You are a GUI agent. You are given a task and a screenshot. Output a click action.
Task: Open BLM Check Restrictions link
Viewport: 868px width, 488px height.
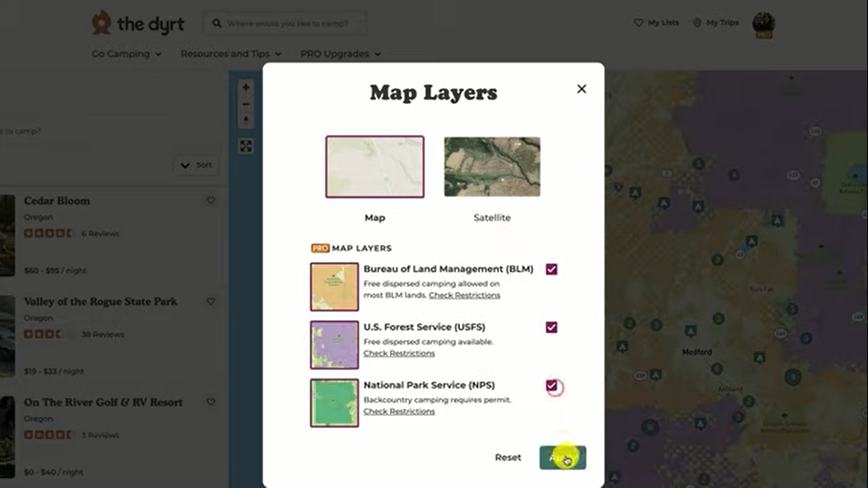pyautogui.click(x=465, y=295)
